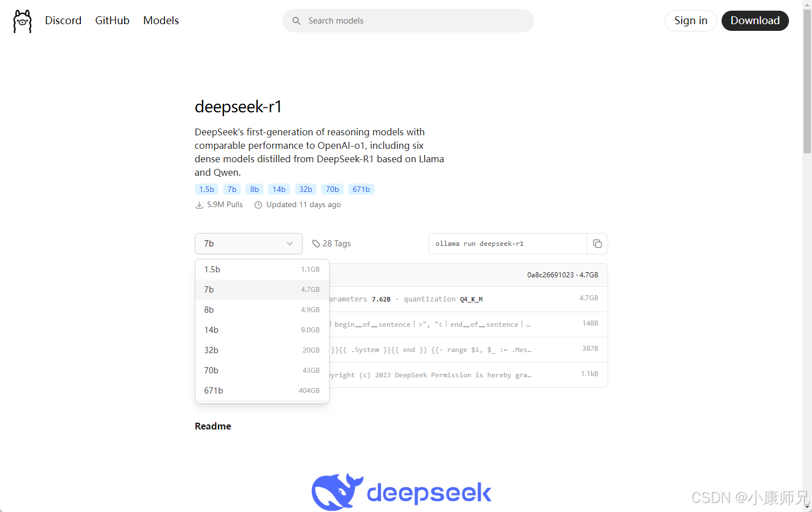The width and height of the screenshot is (812, 512).
Task: Select "32b" from the size dropdown
Action: point(262,350)
